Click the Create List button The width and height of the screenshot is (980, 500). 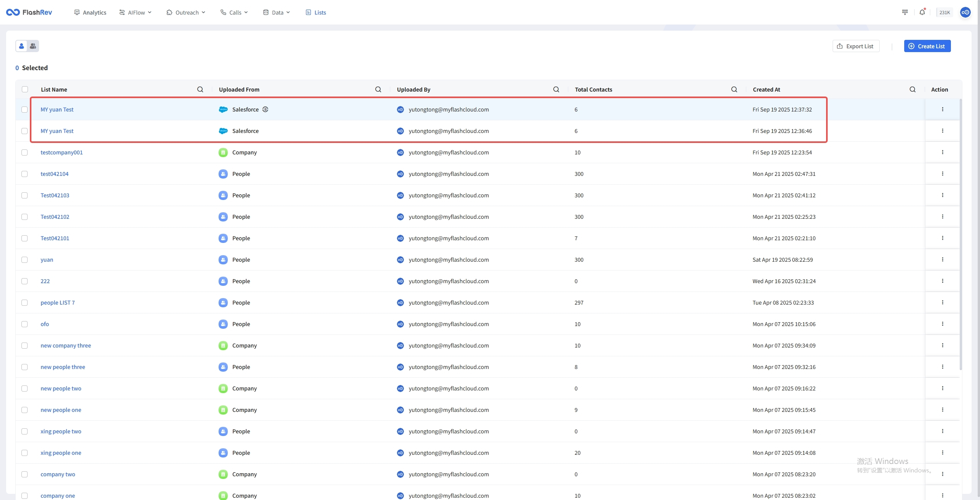tap(927, 46)
